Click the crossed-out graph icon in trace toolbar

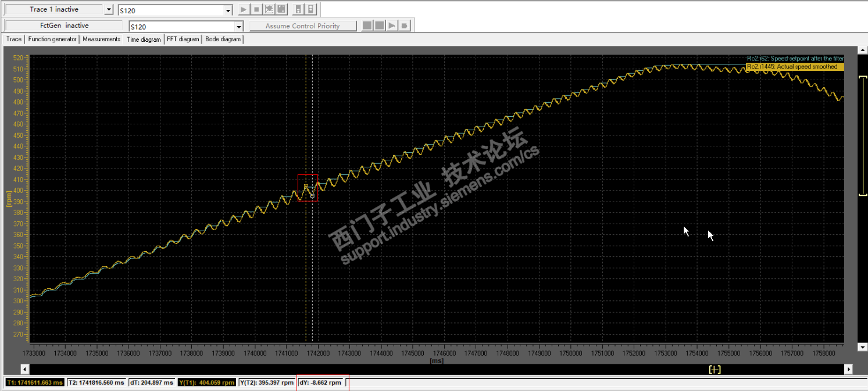tap(269, 9)
